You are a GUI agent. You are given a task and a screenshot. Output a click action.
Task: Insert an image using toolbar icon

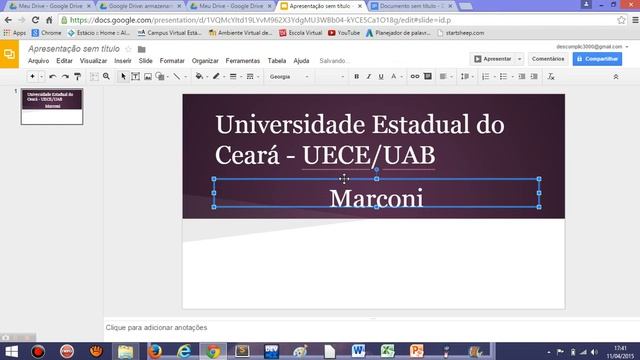(x=148, y=76)
